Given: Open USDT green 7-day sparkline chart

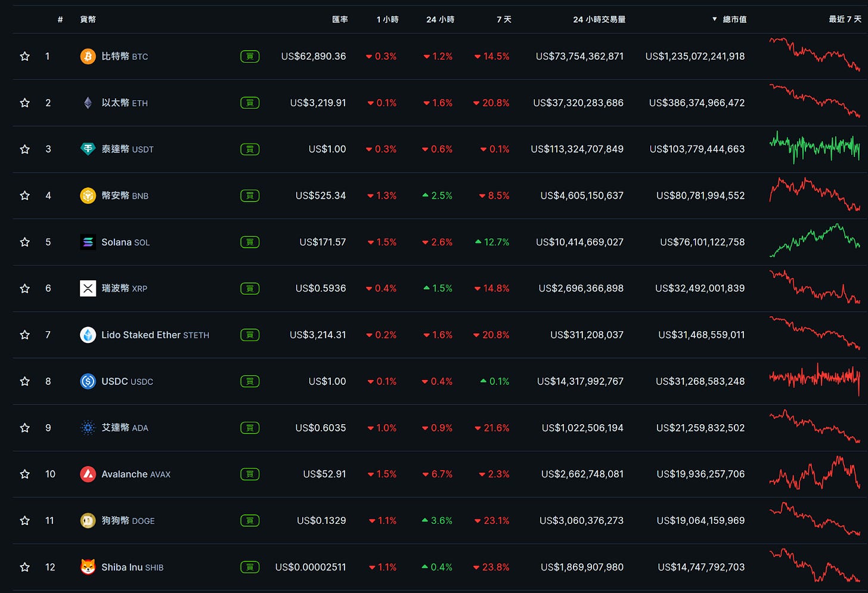Looking at the screenshot, I should point(815,147).
